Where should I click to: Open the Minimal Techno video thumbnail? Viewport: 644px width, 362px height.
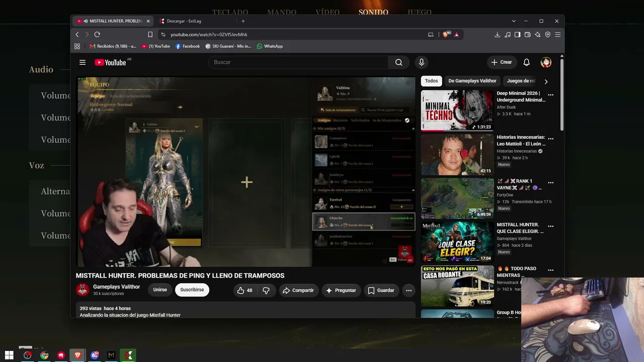point(457,111)
